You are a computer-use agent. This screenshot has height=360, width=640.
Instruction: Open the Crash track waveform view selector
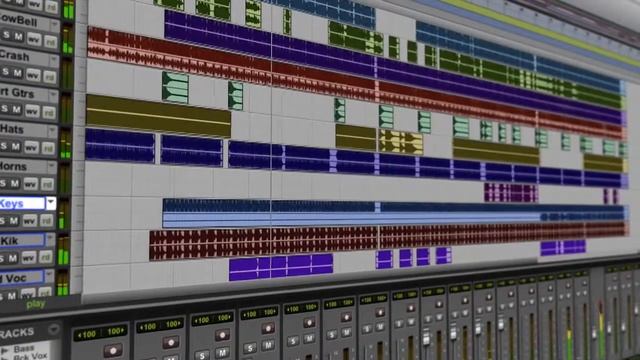coord(33,75)
